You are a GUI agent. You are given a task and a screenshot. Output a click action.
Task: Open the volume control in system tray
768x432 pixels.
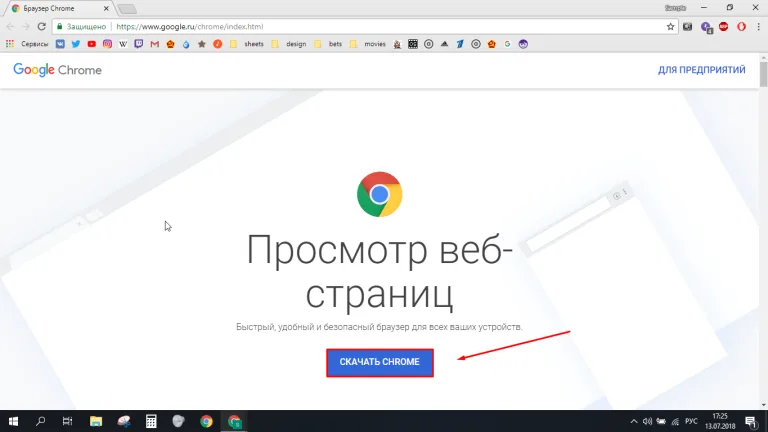(x=648, y=421)
